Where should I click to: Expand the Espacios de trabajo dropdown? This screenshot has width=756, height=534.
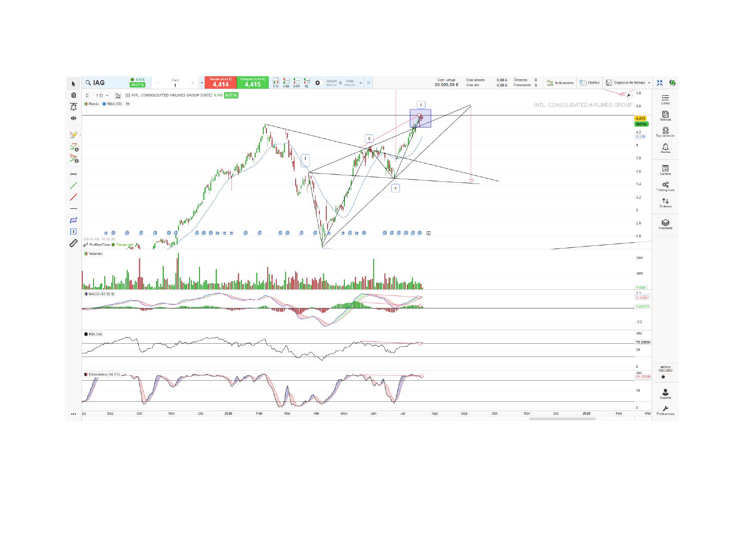click(628, 83)
